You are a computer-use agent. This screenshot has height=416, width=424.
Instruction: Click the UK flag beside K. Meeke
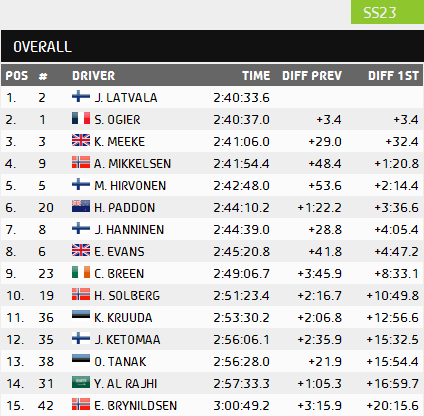point(81,140)
